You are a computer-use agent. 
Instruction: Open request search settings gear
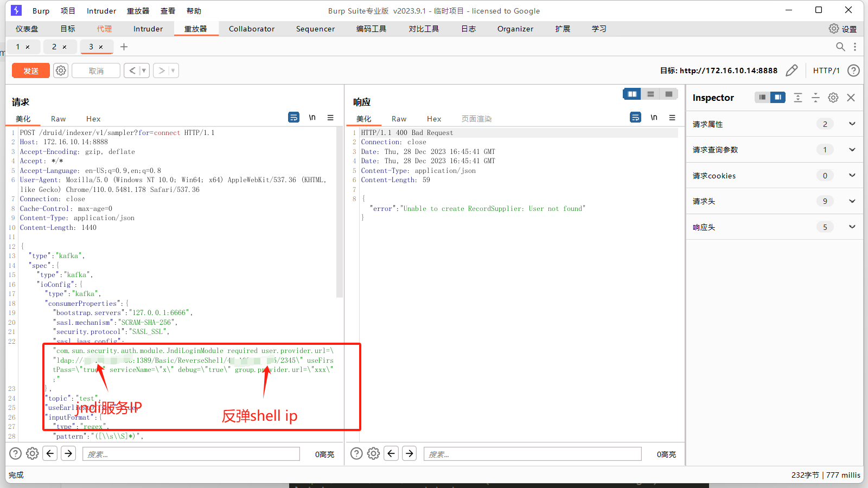(33, 453)
